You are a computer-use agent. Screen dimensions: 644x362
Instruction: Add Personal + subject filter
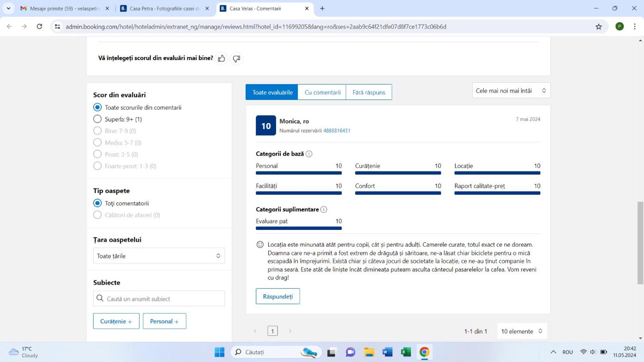[164, 321]
